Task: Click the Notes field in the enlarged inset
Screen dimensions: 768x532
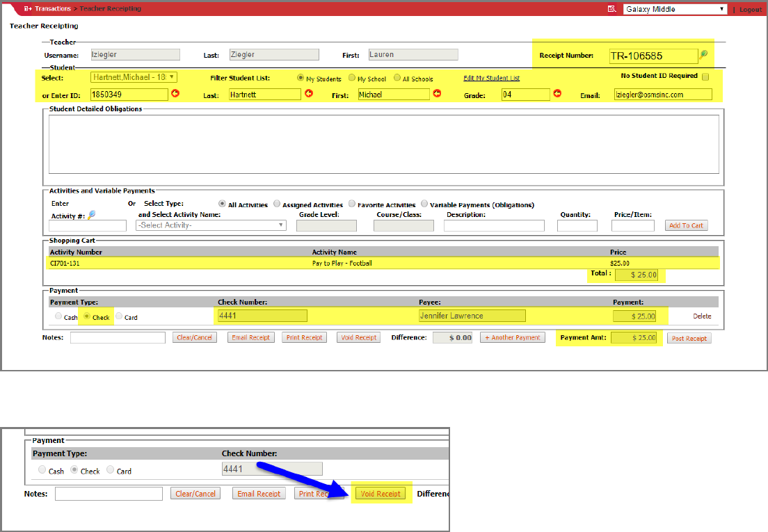Action: click(x=109, y=494)
